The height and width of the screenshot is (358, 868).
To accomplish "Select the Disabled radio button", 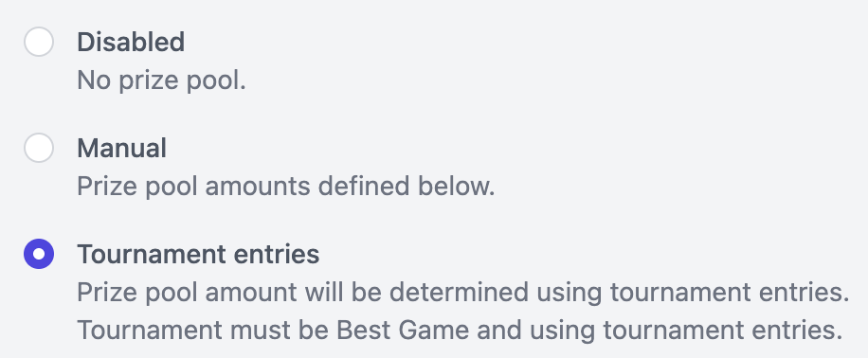I will [39, 42].
